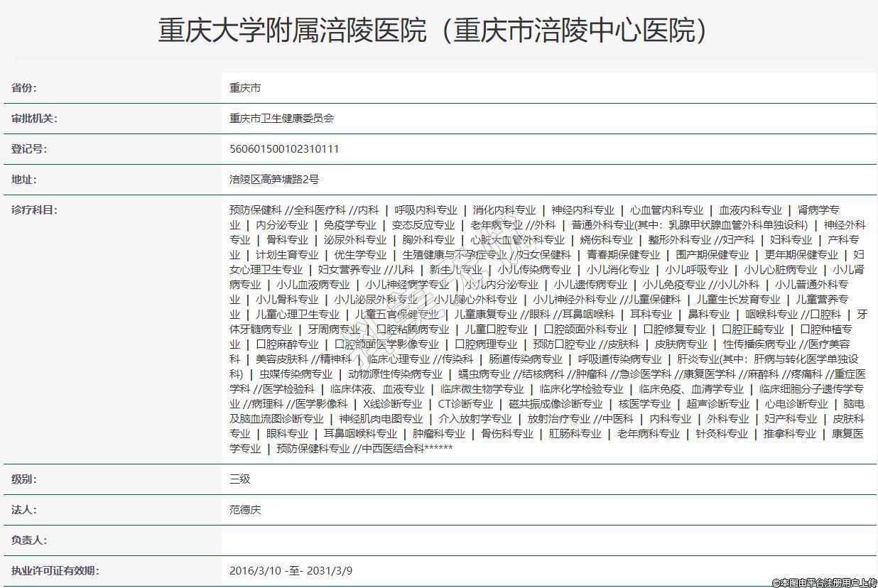Click the 级别 row label

coord(23,479)
